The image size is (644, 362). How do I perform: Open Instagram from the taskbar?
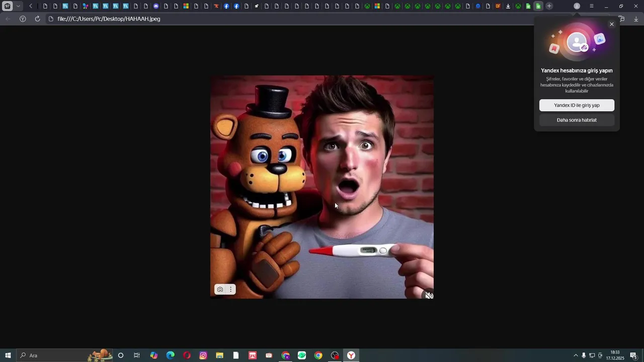click(203, 355)
